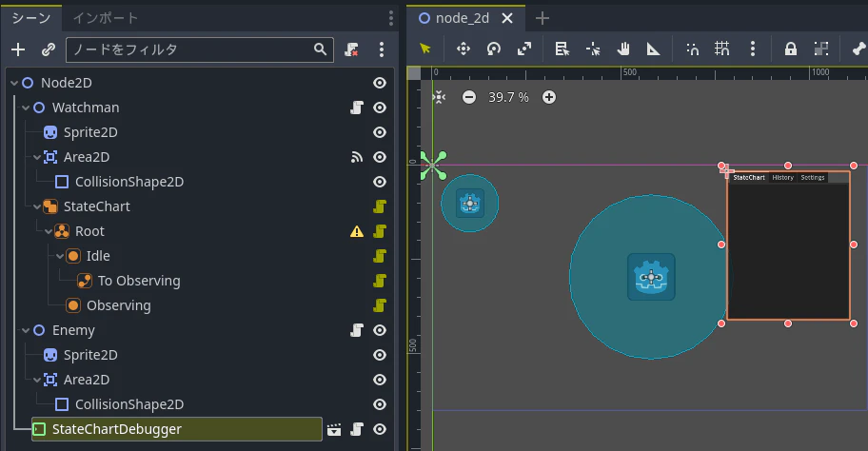Open Area2D signal connections icon under Watchman
This screenshot has height=451, width=868.
point(357,157)
